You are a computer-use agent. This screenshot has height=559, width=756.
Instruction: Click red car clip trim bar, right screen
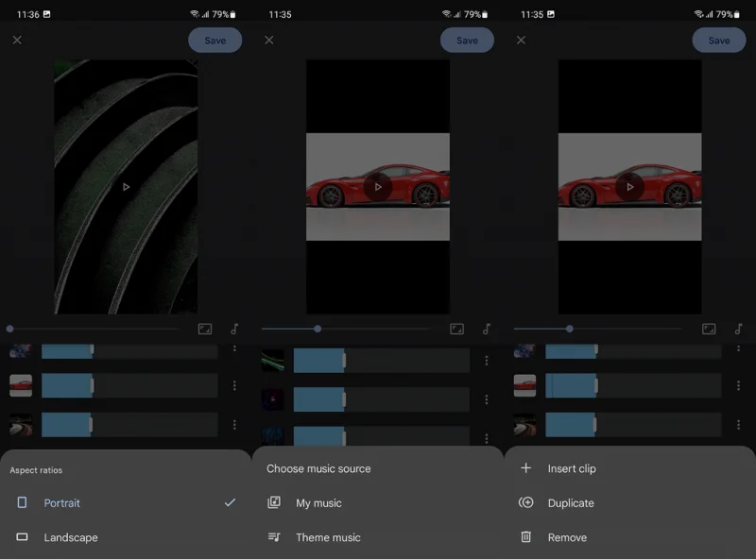pos(633,385)
